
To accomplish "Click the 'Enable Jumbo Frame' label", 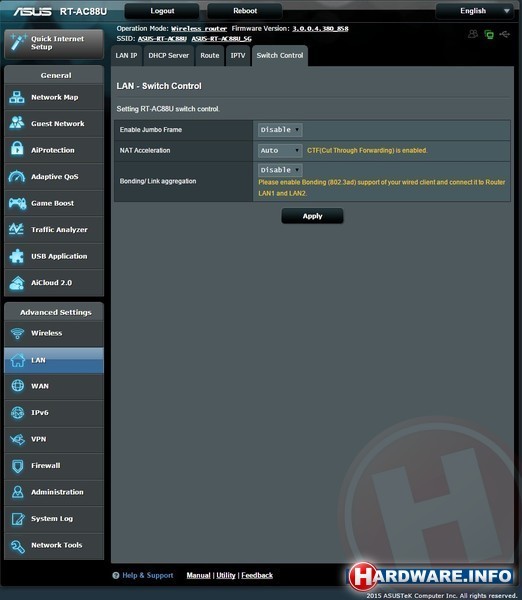I will pos(151,130).
